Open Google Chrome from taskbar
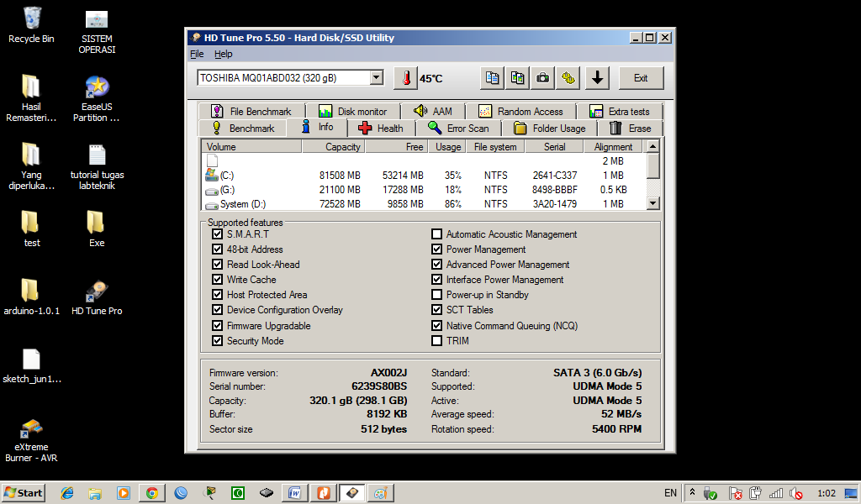 (152, 493)
